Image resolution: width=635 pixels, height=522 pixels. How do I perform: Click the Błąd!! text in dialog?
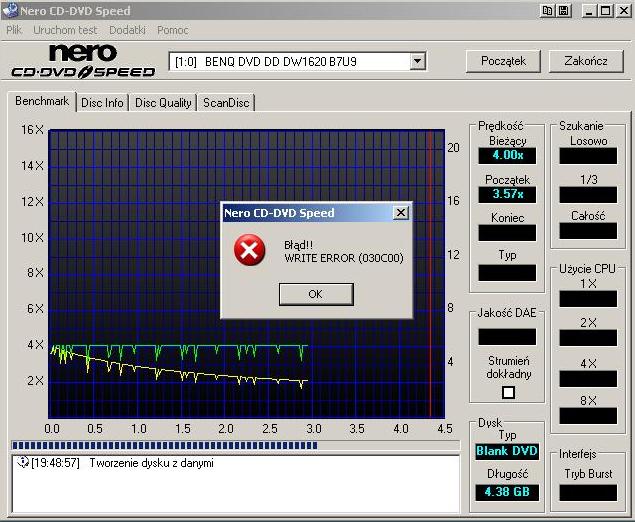point(298,245)
